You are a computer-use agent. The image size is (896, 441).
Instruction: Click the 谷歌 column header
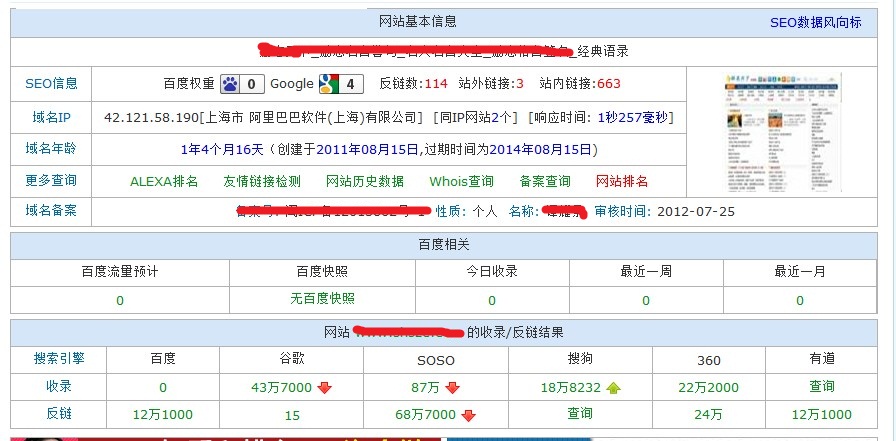click(292, 359)
